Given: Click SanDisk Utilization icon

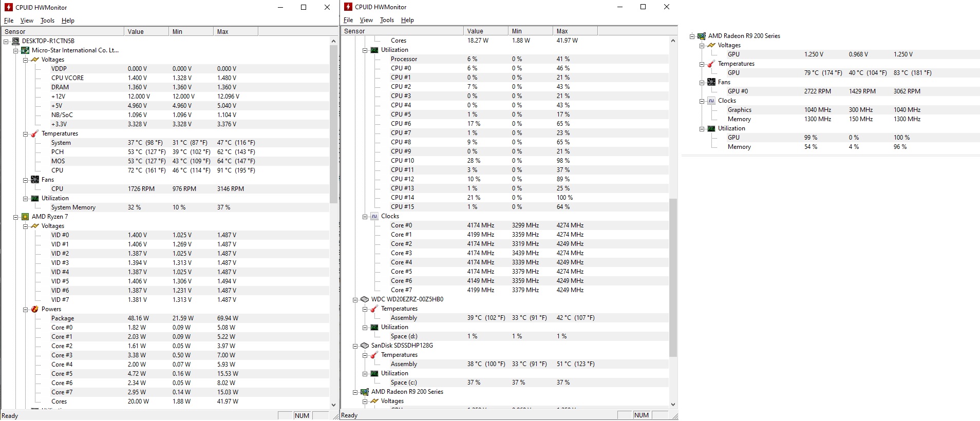Looking at the screenshot, I should coord(374,373).
